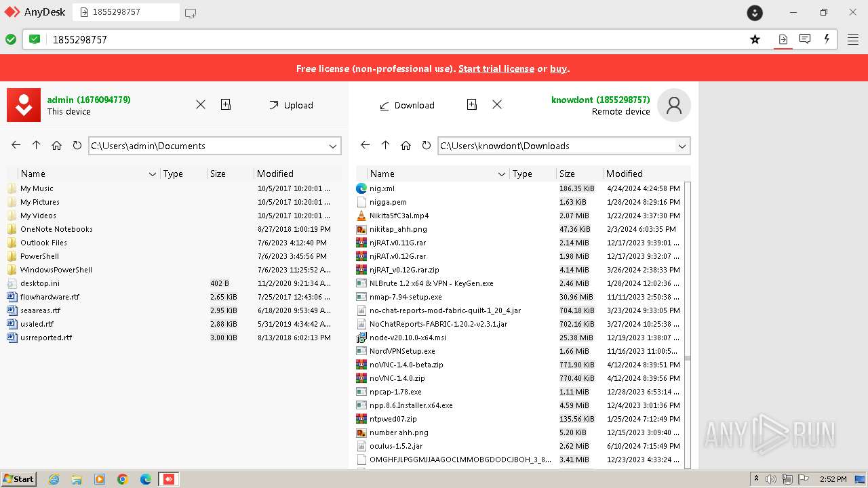868x488 pixels.
Task: Select NordVPNSetup.exe in remote pane
Action: click(402, 351)
